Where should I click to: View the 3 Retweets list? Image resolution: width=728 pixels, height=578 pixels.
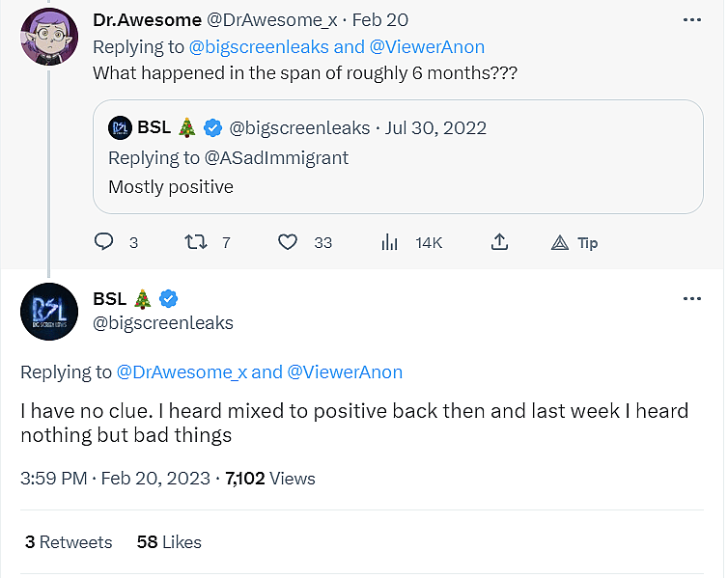tap(69, 542)
